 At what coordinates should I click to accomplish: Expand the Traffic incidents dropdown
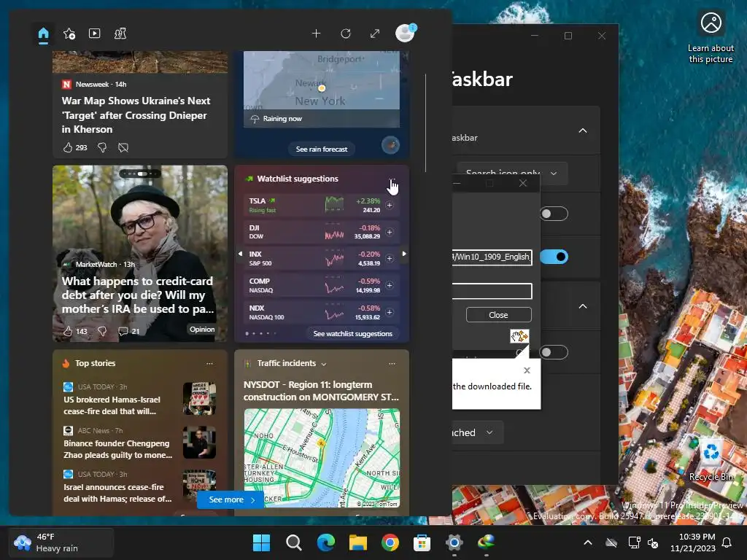(324, 365)
